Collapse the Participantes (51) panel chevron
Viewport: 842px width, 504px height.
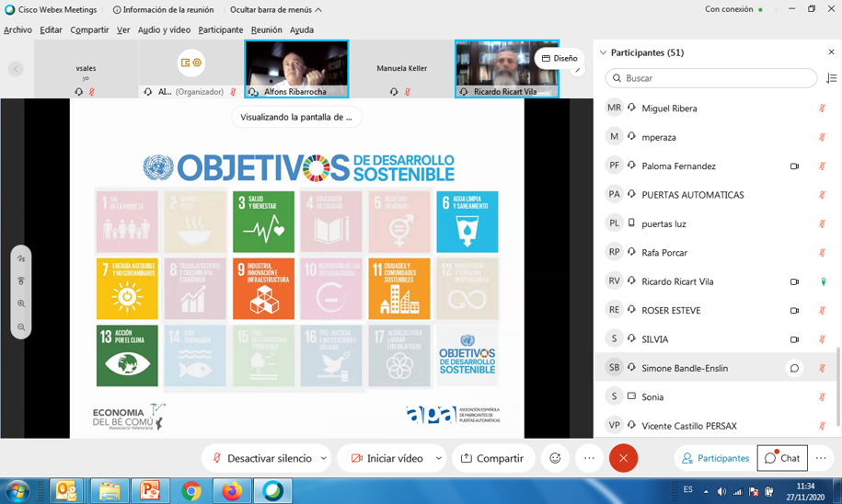(604, 52)
